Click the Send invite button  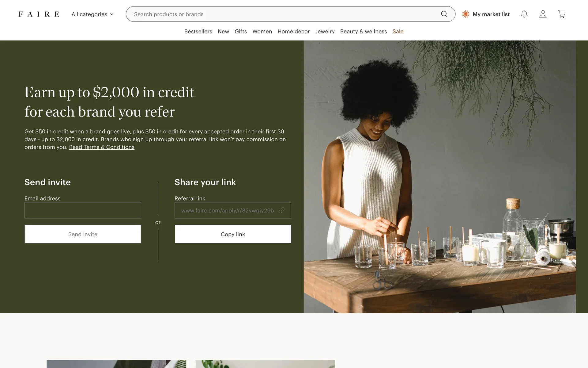(x=83, y=234)
